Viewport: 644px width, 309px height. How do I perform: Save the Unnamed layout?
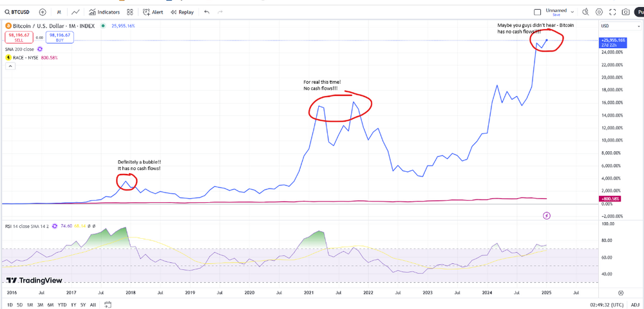click(556, 15)
